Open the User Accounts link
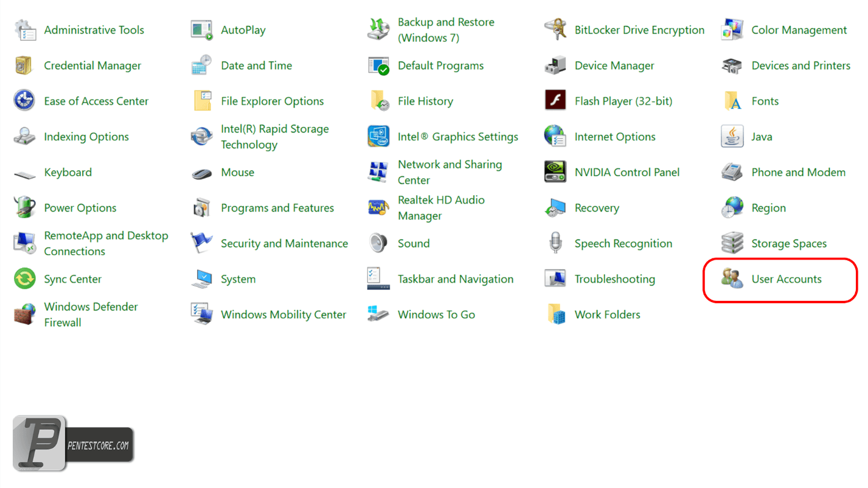The image size is (868, 488). click(x=786, y=279)
